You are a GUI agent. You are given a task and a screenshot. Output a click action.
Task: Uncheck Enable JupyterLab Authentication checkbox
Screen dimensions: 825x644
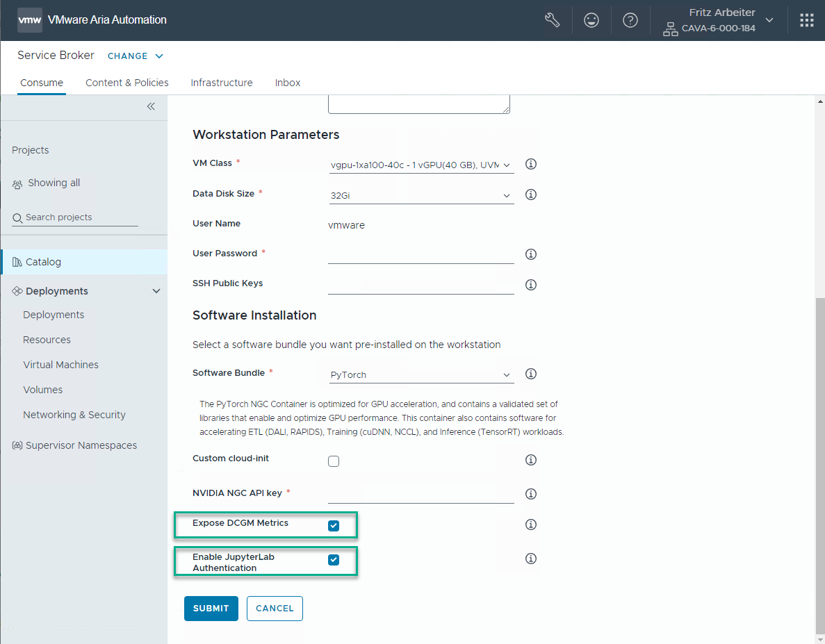334,560
